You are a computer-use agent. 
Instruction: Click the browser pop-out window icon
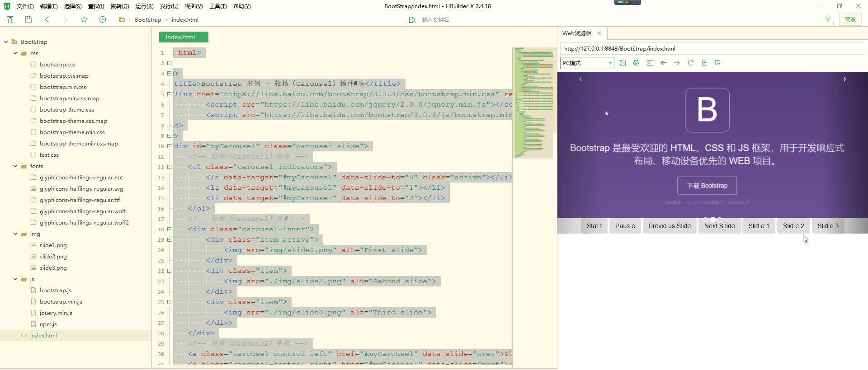[x=623, y=63]
